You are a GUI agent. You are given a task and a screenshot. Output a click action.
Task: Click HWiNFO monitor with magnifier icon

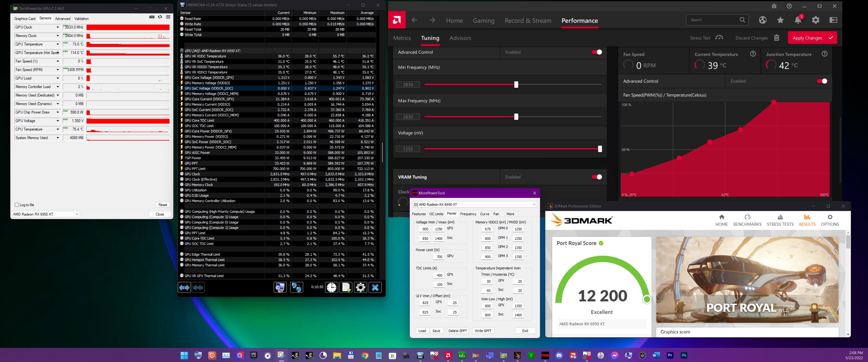[280, 287]
